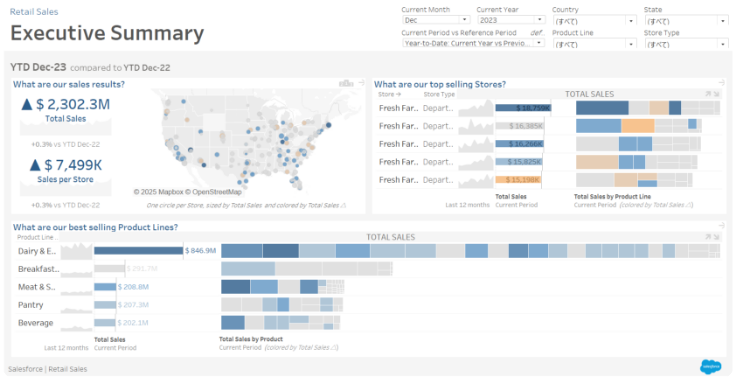Click the up triangle beside $ 2,302.3M
Viewport: 736px width, 381px height.
[27, 104]
